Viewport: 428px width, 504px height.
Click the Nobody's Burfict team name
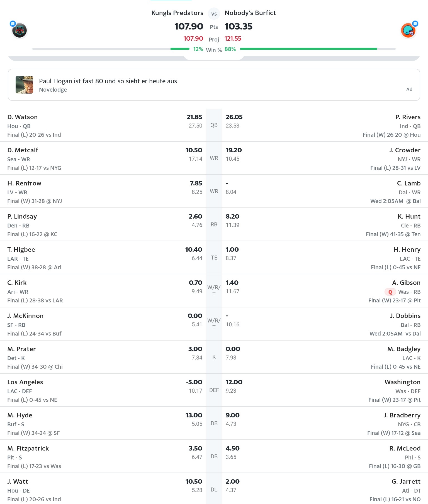pyautogui.click(x=250, y=13)
